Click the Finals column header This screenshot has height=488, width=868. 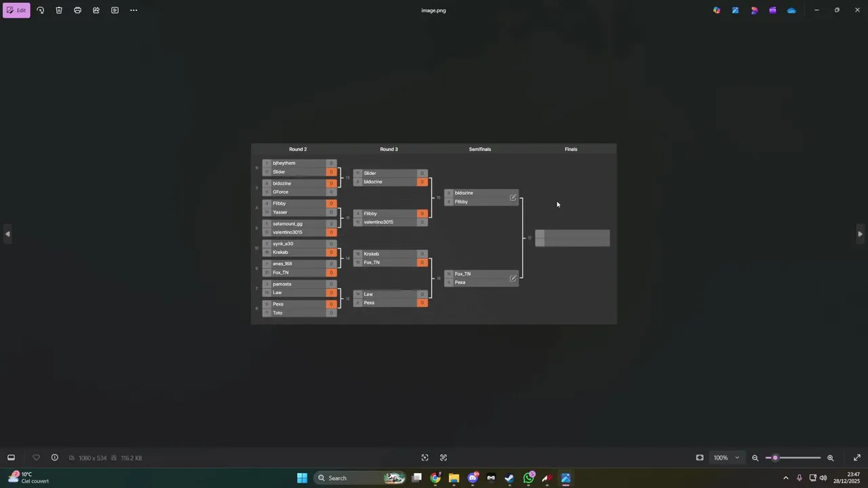click(x=571, y=149)
